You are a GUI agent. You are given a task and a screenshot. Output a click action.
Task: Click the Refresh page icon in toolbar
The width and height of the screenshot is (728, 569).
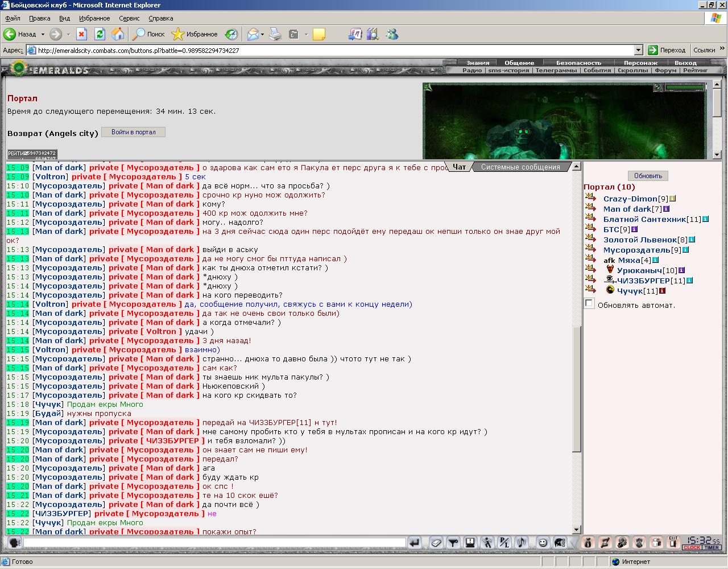click(x=100, y=34)
